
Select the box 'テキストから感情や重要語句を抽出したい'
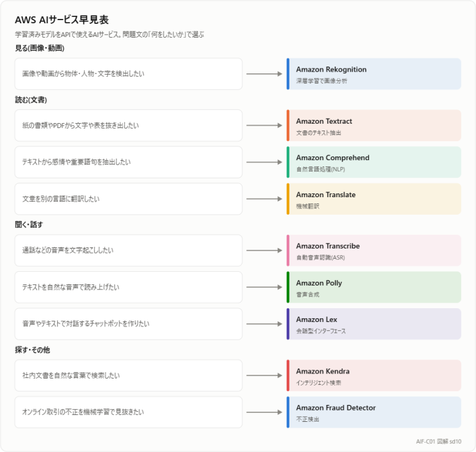(128, 162)
